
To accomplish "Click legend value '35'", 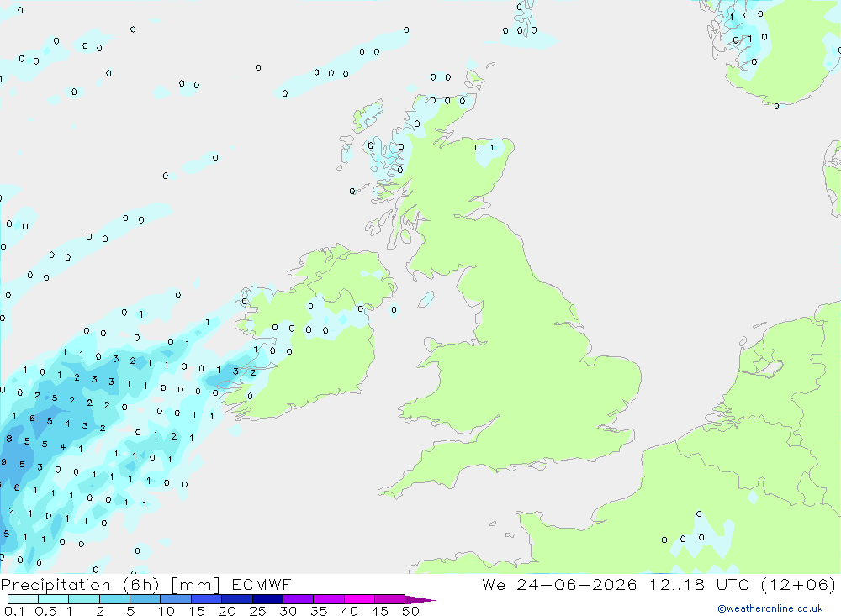I will (319, 611).
